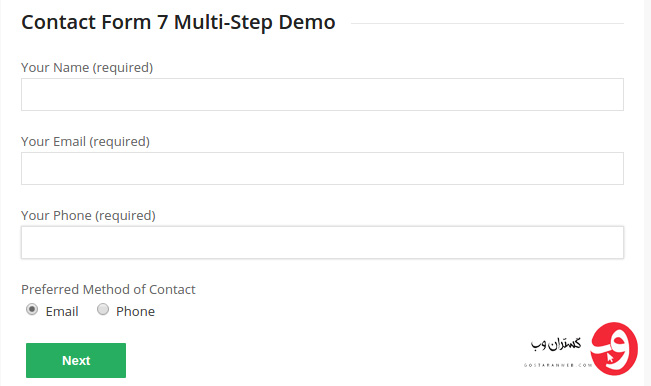This screenshot has width=651, height=386.
Task: Click the Persian calligraphy logo text
Action: click(556, 344)
